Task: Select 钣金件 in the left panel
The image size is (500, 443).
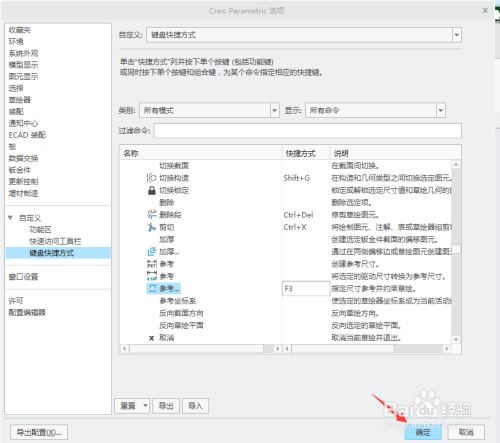Action: pyautogui.click(x=20, y=170)
